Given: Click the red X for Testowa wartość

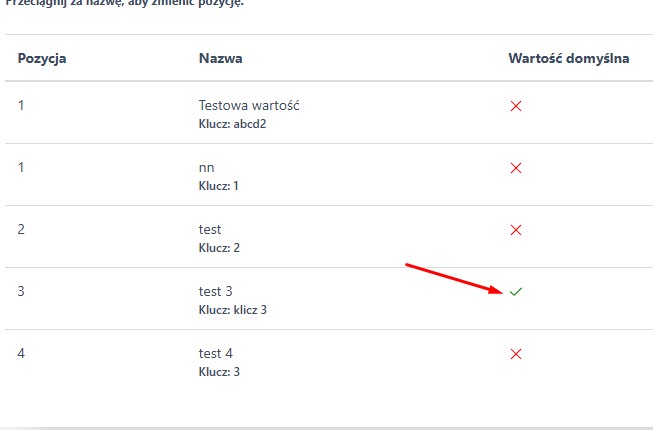Looking at the screenshot, I should [x=516, y=106].
